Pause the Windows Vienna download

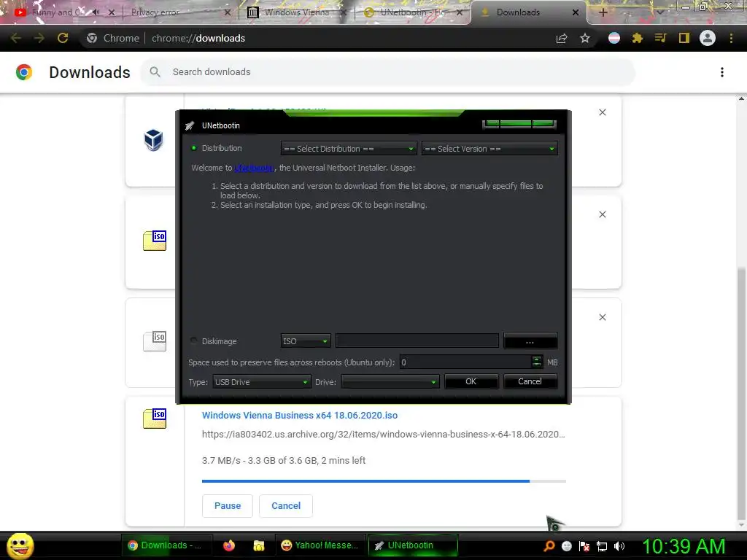coord(228,506)
